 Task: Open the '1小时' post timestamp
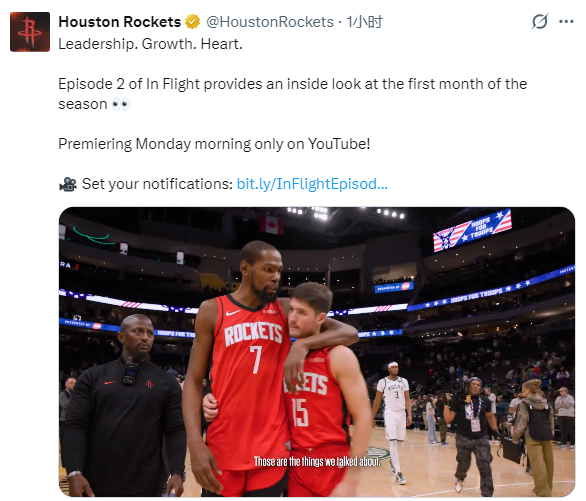(364, 22)
